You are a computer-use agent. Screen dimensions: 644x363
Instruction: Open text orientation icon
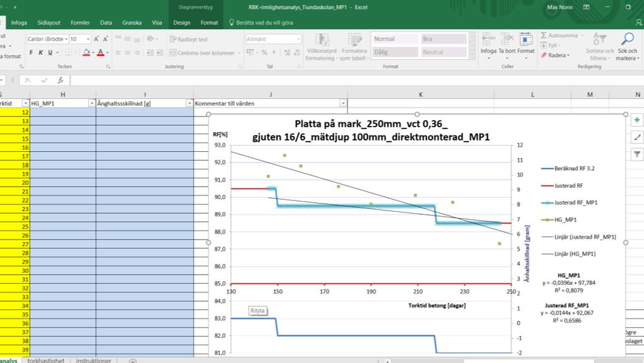(x=151, y=39)
